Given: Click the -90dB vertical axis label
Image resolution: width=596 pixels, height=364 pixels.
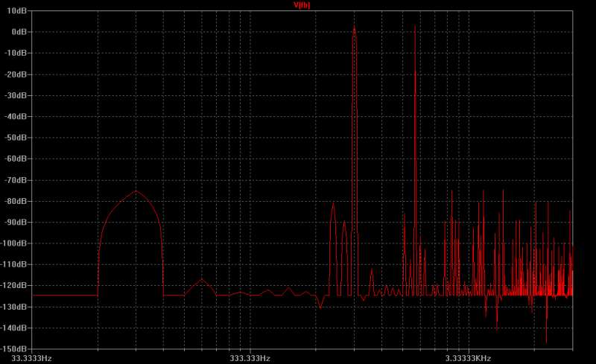Looking at the screenshot, I should tap(16, 222).
